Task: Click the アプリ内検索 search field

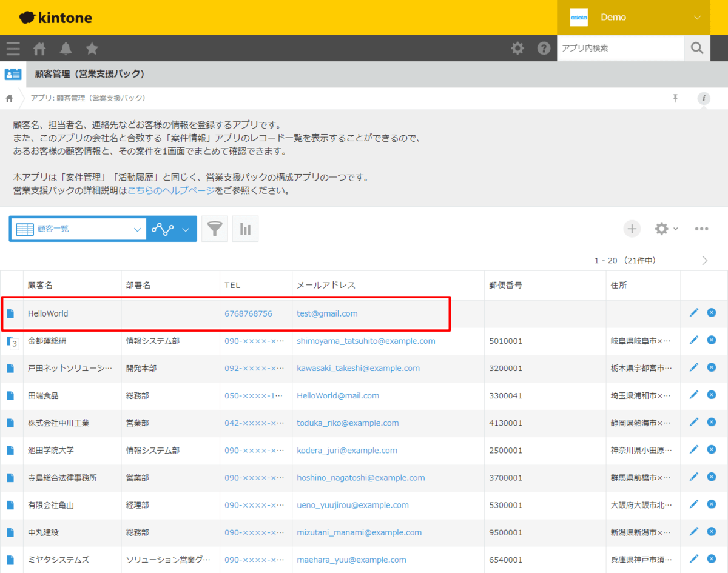Action: pyautogui.click(x=621, y=48)
